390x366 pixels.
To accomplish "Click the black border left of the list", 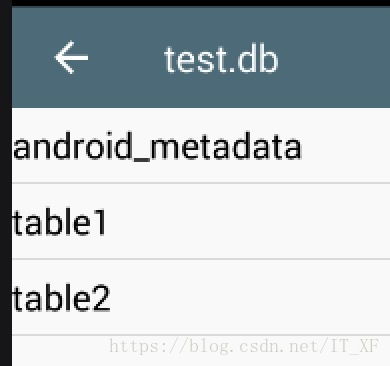I will (x=6, y=200).
